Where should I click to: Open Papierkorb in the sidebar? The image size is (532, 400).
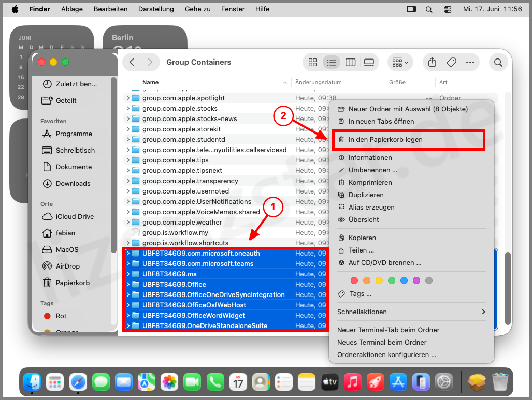66,283
